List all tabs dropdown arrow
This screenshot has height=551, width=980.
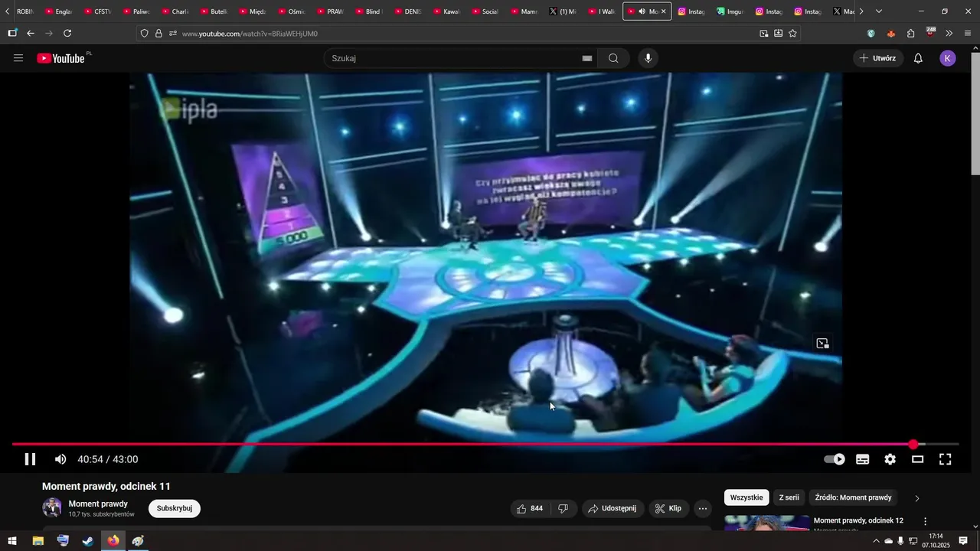[878, 11]
